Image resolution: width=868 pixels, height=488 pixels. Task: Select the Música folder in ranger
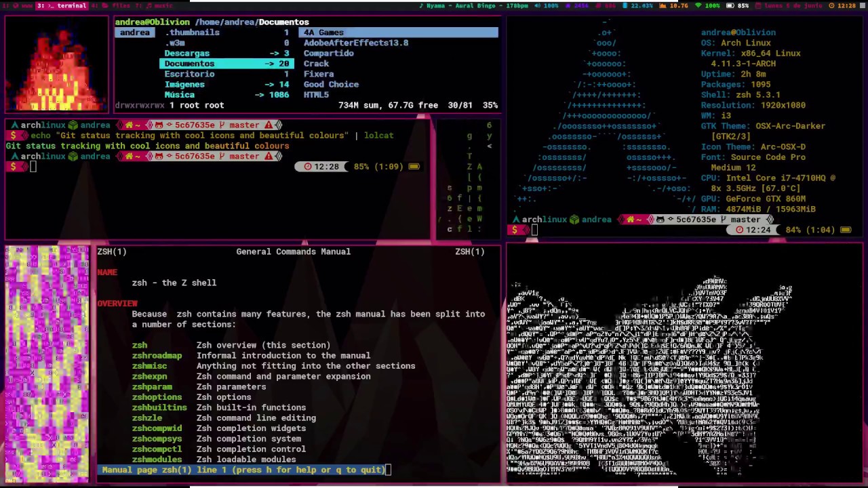click(226, 95)
